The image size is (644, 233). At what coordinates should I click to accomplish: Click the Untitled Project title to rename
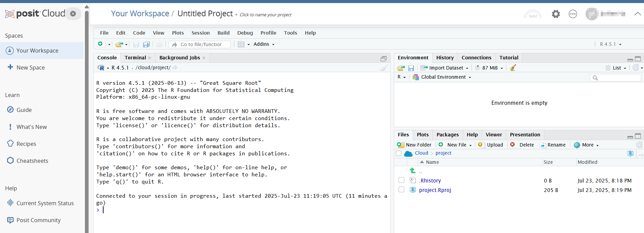[x=205, y=14]
